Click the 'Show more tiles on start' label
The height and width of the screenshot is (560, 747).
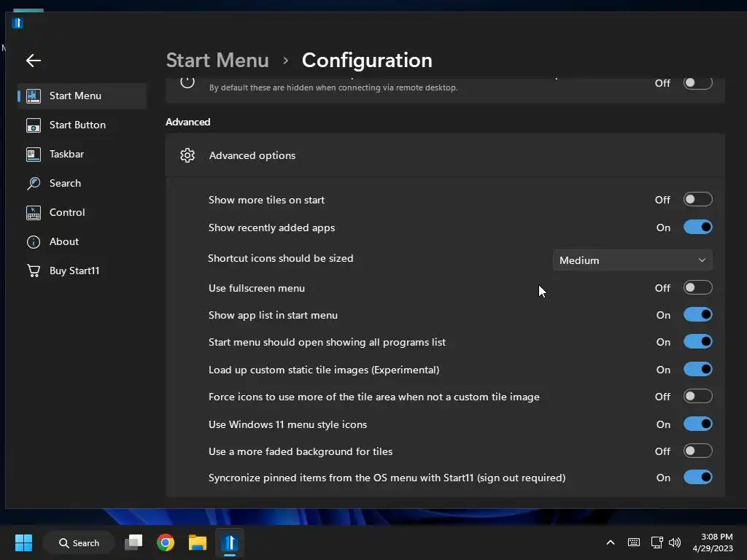pyautogui.click(x=266, y=200)
